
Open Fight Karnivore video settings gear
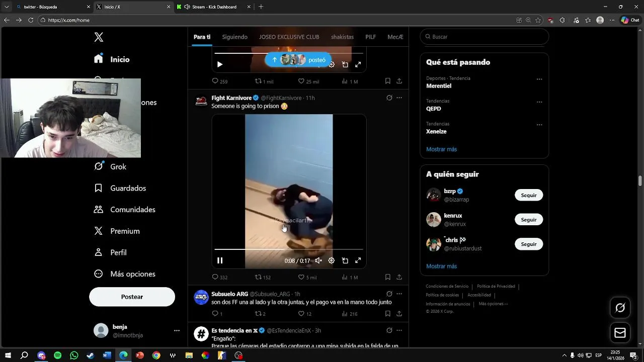click(332, 260)
